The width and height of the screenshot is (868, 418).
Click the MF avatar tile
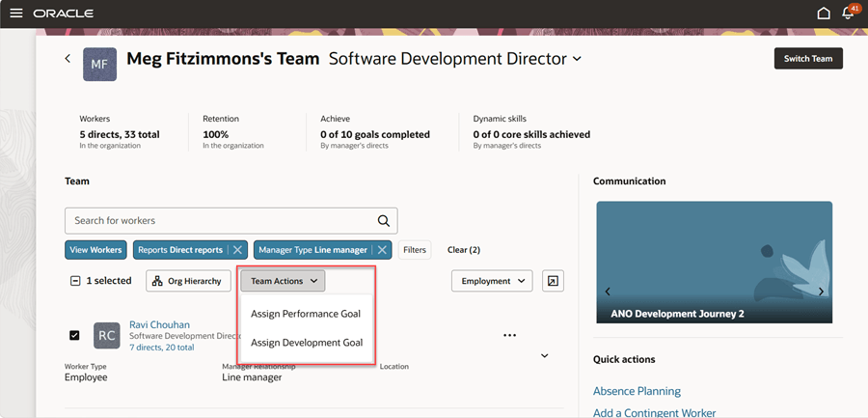coord(99,65)
